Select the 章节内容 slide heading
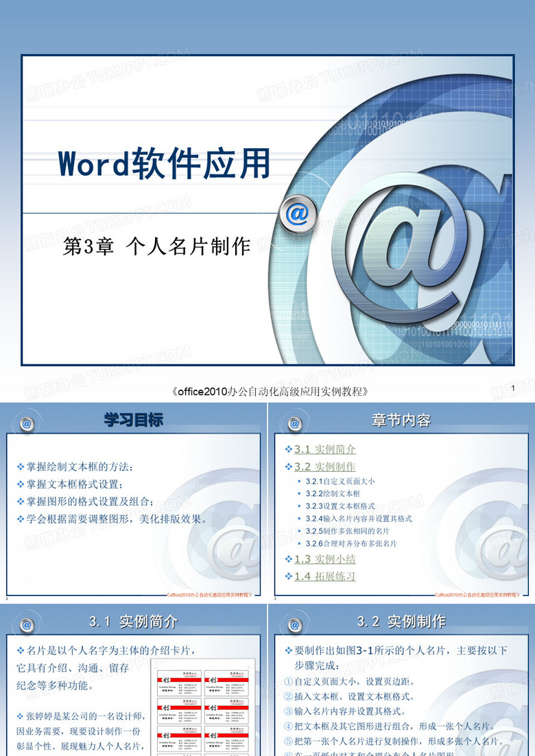The image size is (535, 756). [401, 421]
